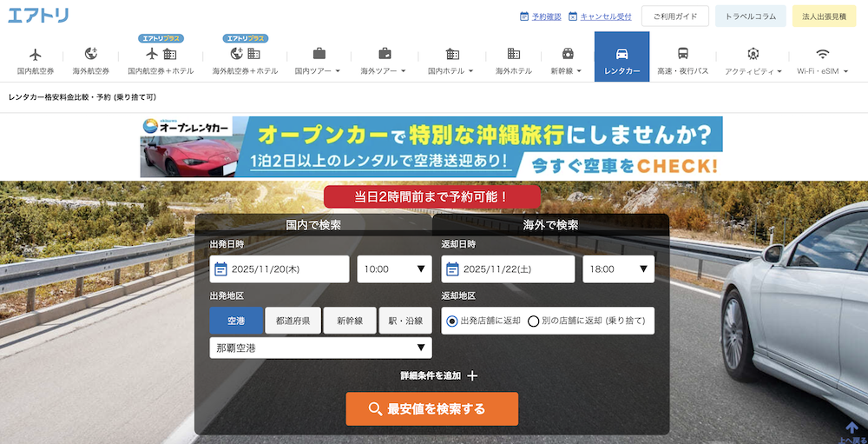
Task: Click the オープンレンタカー Okinawa banner
Action: pyautogui.click(x=431, y=147)
